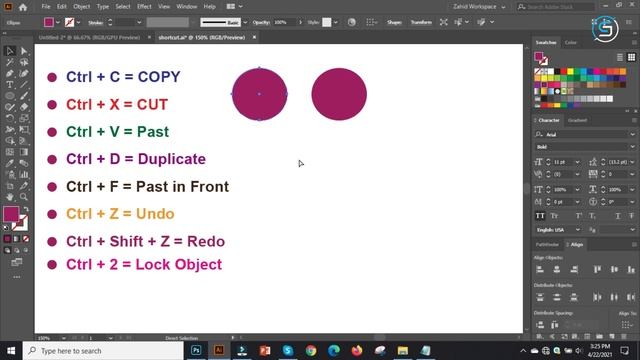This screenshot has width=640, height=360.
Task: Open the File menu
Action: (46, 7)
